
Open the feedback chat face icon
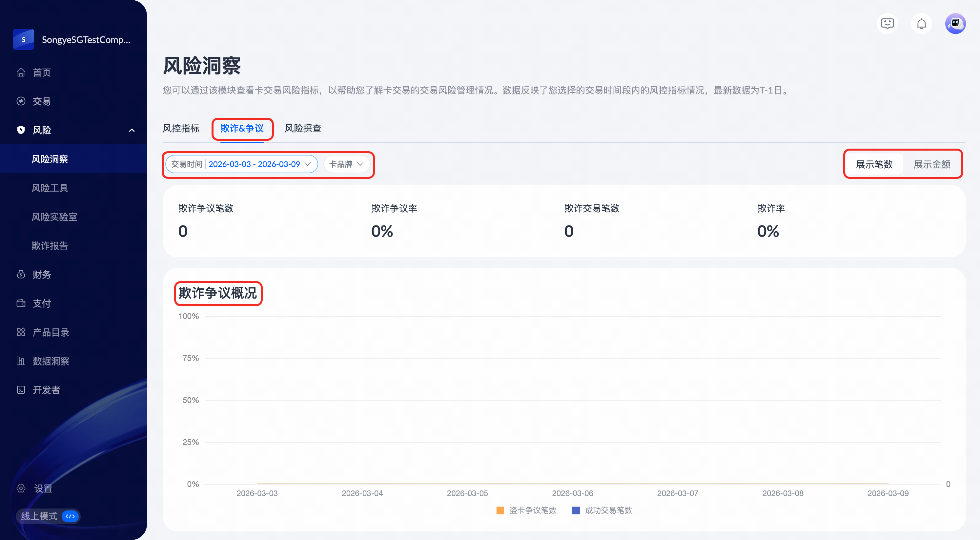click(887, 24)
